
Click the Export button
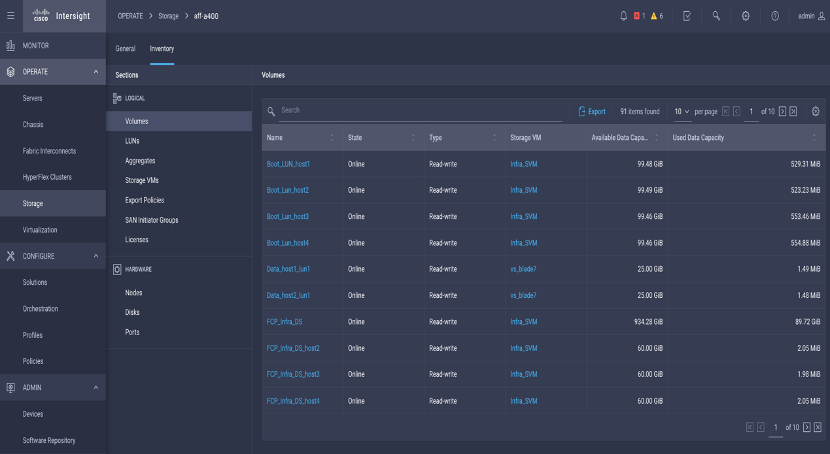(x=592, y=111)
